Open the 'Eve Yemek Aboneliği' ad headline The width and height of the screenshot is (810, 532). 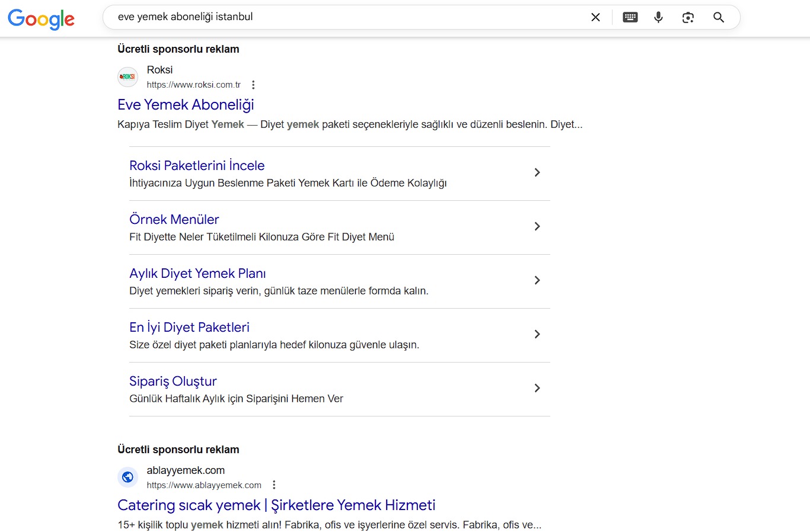click(x=186, y=105)
